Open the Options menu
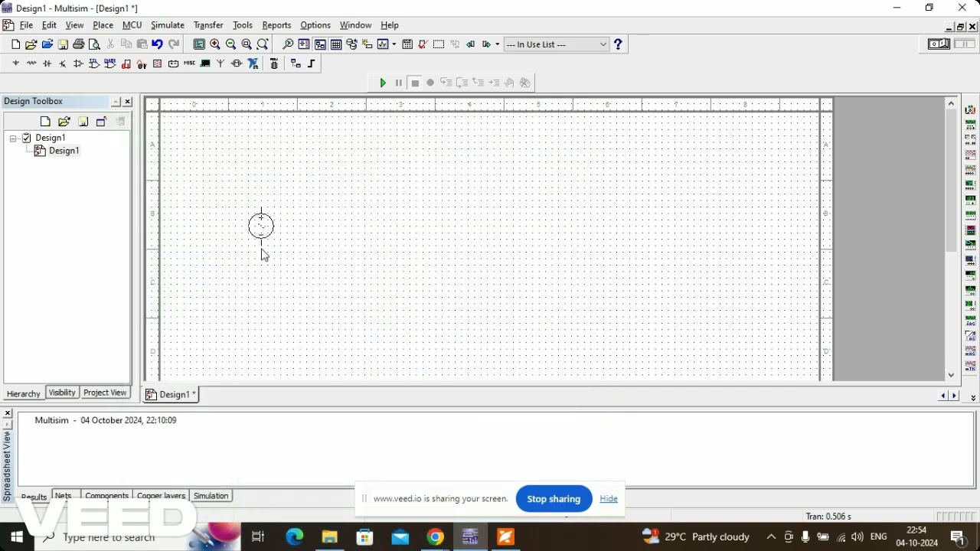 (x=315, y=25)
